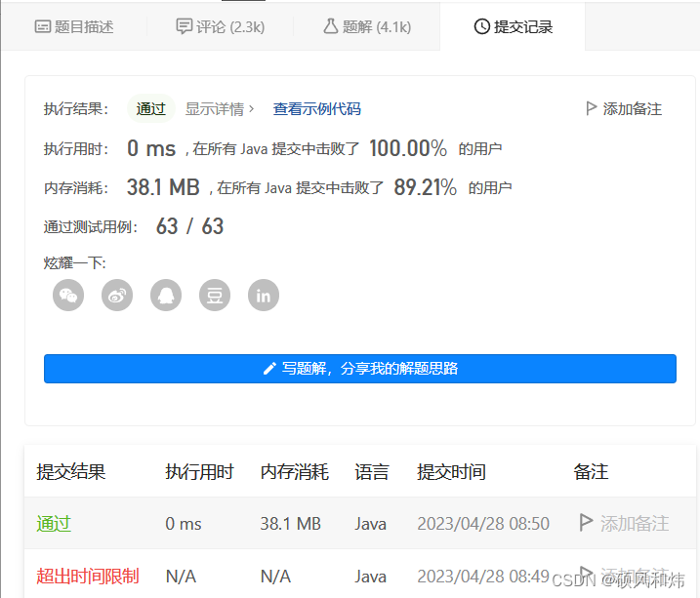Open 查看示例代码 link

317,109
